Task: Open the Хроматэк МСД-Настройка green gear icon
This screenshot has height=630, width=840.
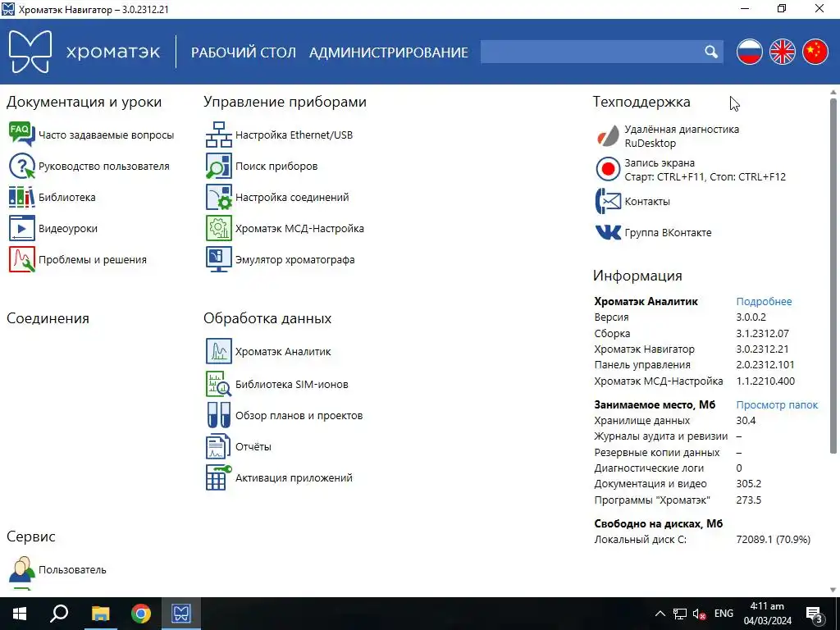Action: pos(218,228)
